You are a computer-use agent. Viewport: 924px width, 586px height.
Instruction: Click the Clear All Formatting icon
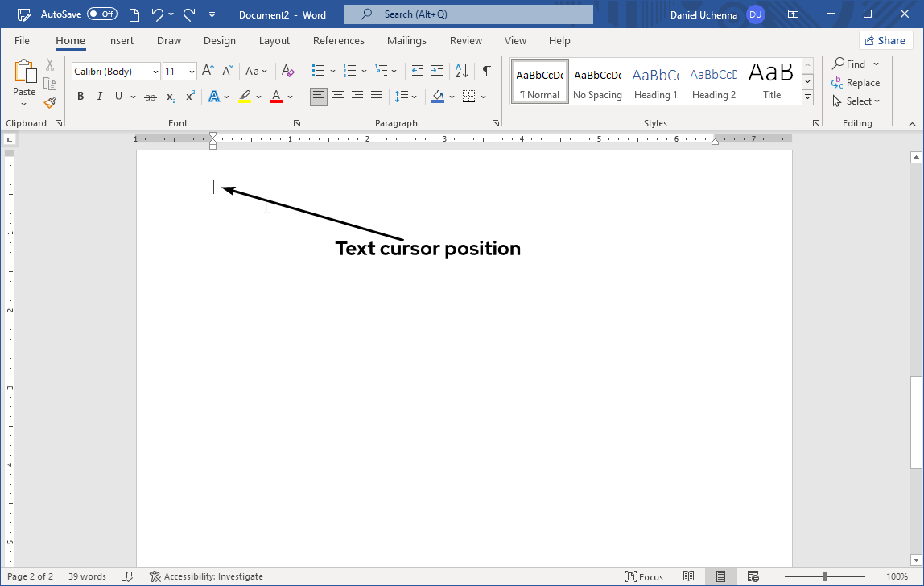click(288, 71)
